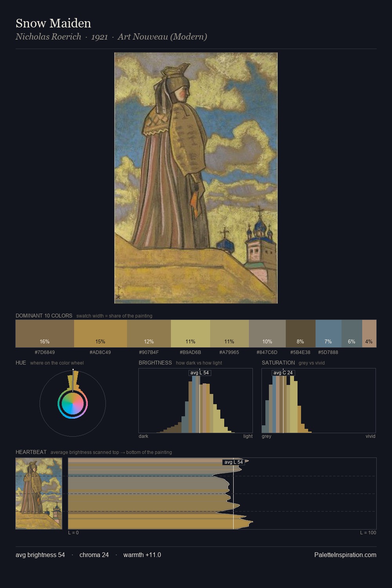Click the hex label "#5D7888"
Screen dimensions: 392x588
coord(328,352)
